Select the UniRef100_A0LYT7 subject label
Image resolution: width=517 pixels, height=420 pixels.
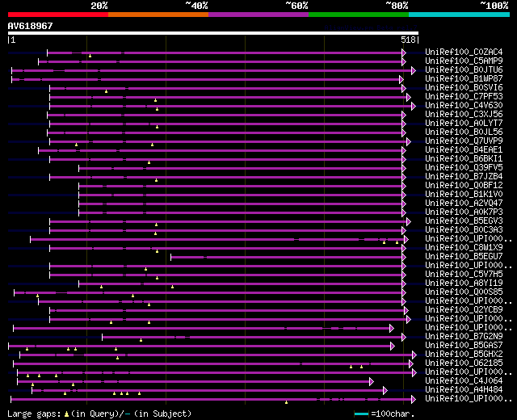pos(464,124)
